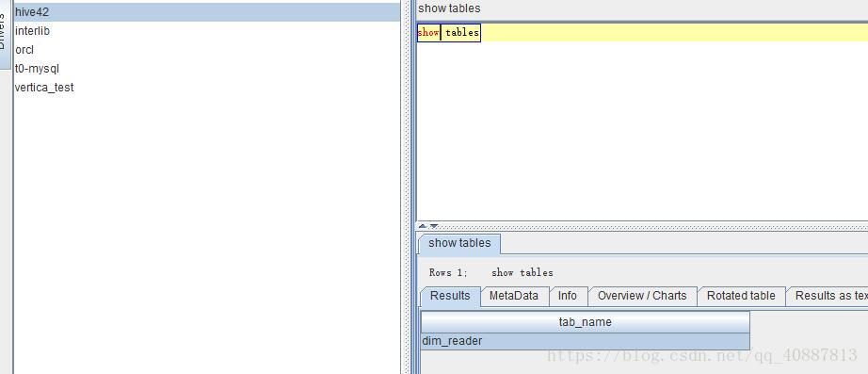Open the Overview / Charts tab
868x374 pixels.
click(x=642, y=296)
